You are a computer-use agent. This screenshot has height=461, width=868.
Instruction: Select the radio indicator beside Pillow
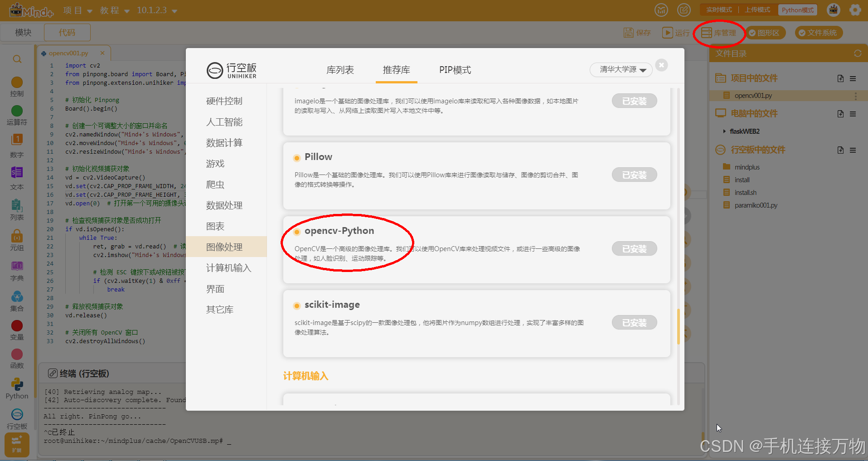pyautogui.click(x=297, y=158)
